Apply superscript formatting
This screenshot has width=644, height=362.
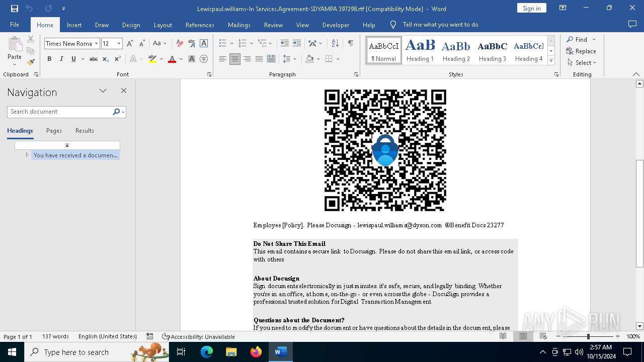click(x=118, y=59)
